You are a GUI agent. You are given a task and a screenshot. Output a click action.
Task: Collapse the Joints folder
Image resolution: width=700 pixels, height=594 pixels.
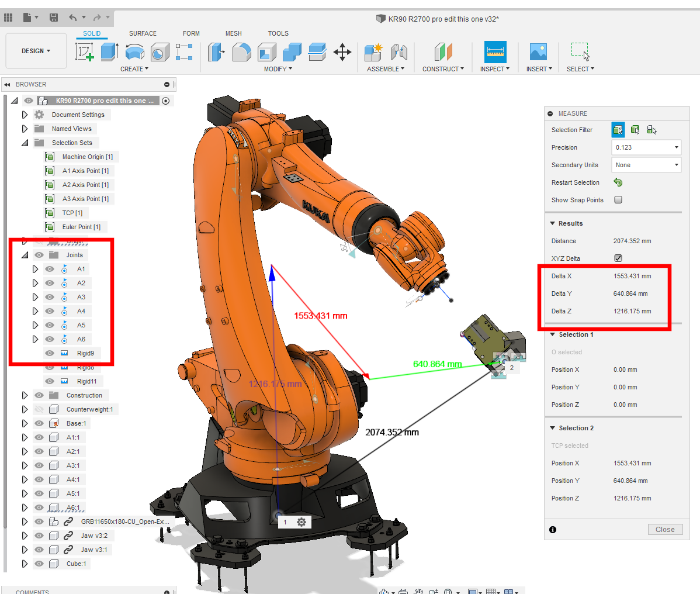(25, 255)
